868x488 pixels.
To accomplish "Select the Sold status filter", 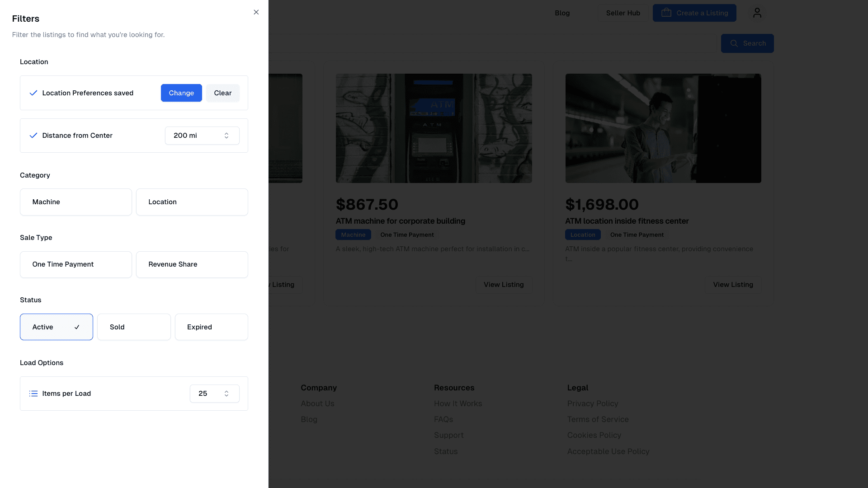I will (x=134, y=327).
